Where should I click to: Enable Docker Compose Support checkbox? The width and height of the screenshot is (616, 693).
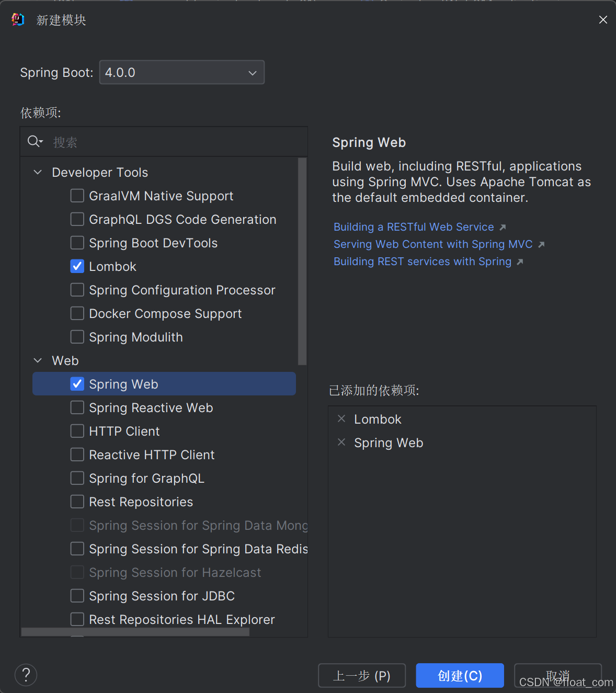coord(77,313)
